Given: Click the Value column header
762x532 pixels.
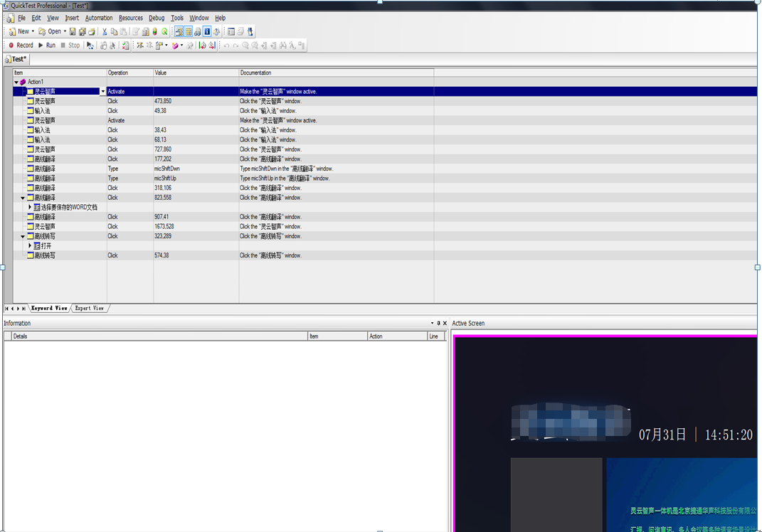Looking at the screenshot, I should point(196,73).
